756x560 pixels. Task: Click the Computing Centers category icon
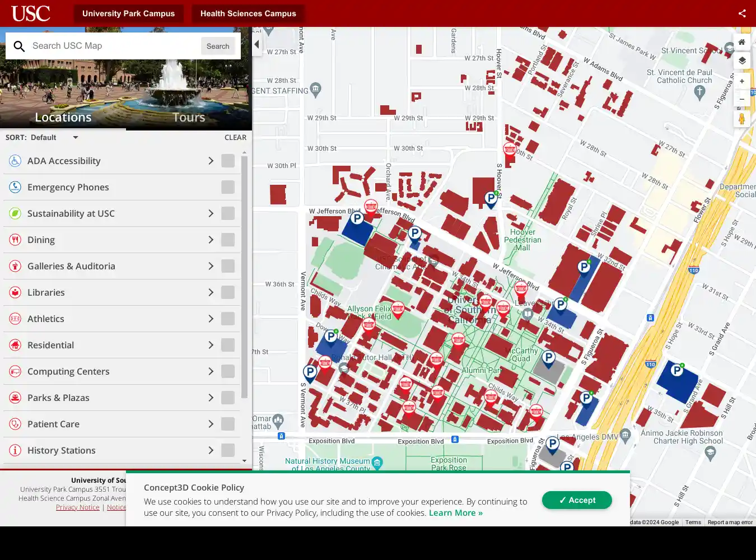(x=15, y=371)
